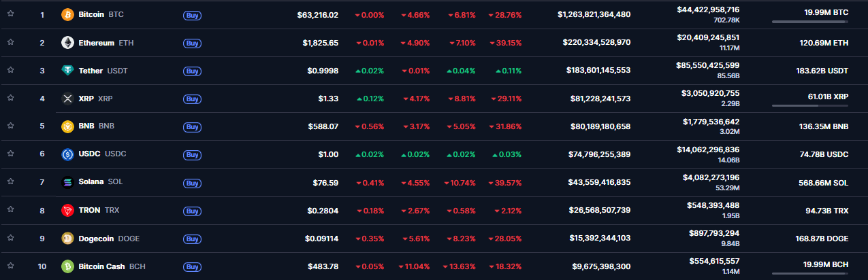868x280 pixels.
Task: Favorite Solana with its star
Action: point(11,181)
